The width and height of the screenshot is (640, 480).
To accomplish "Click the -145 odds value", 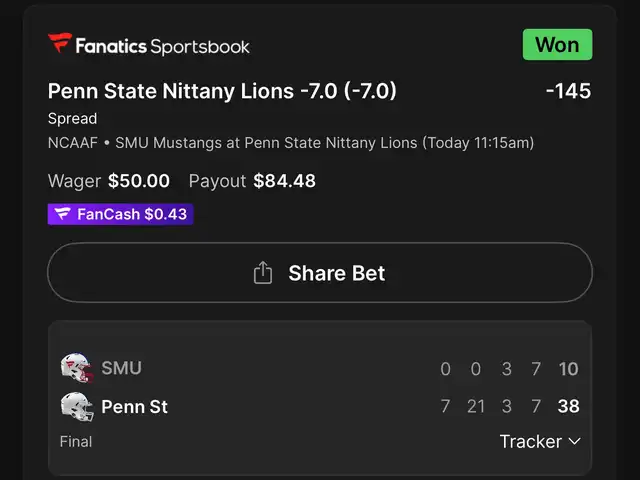I will pyautogui.click(x=568, y=91).
